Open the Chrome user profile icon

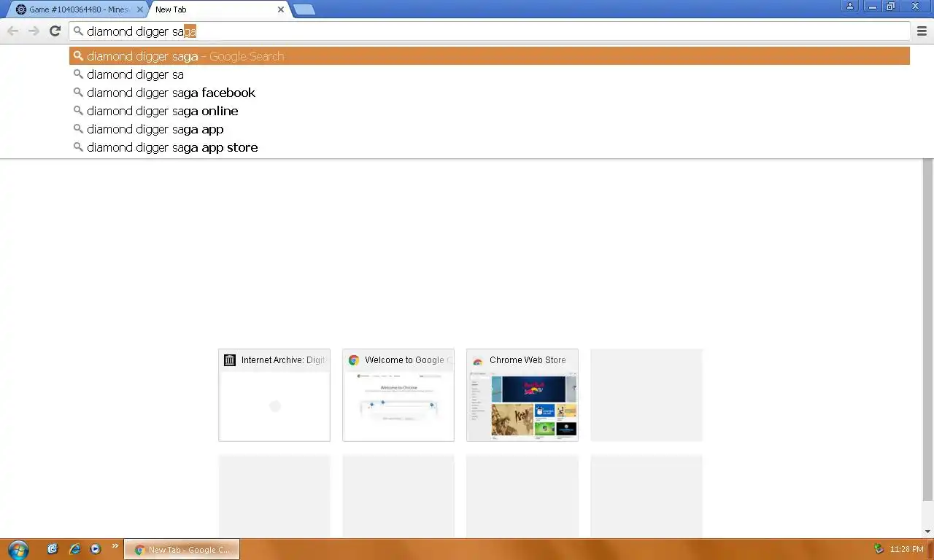(x=849, y=6)
